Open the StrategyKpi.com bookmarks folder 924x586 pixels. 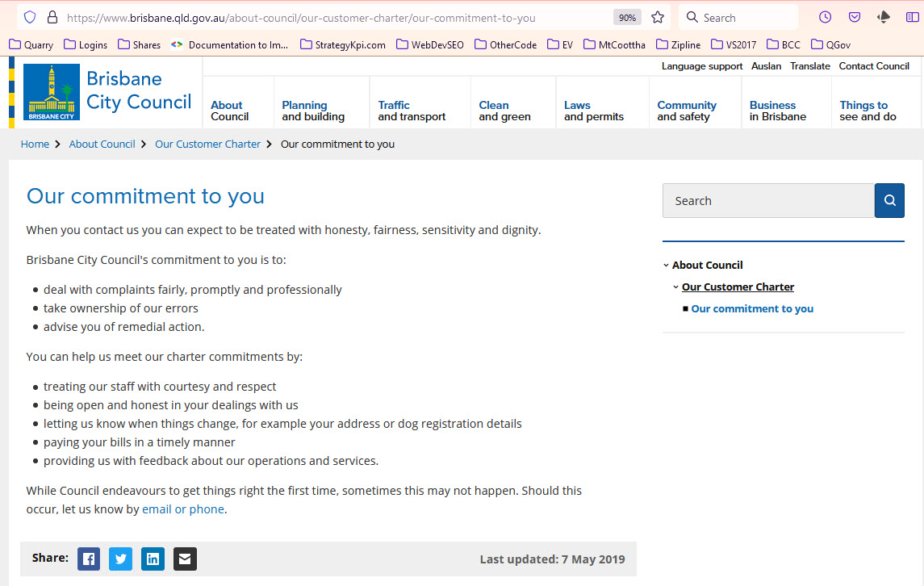point(342,45)
